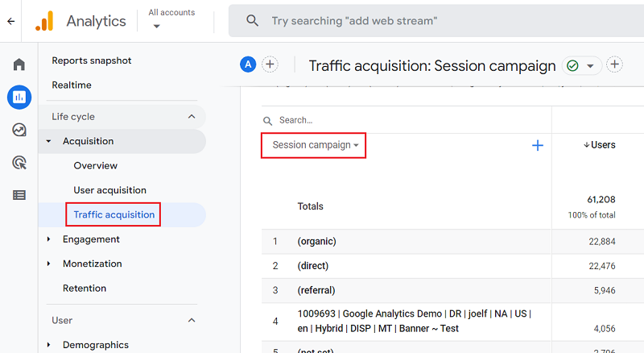The image size is (644, 353).
Task: Click the 22,884 users value
Action: (602, 242)
